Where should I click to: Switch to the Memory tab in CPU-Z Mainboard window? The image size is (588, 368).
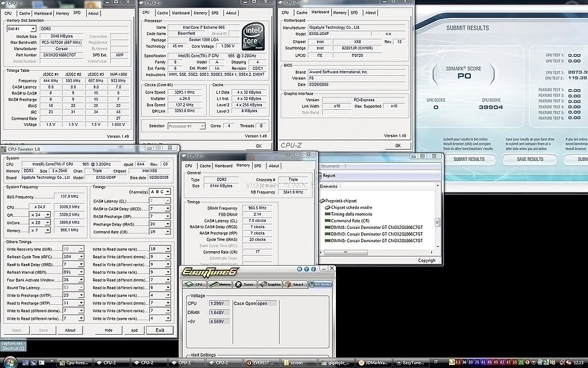[339, 13]
